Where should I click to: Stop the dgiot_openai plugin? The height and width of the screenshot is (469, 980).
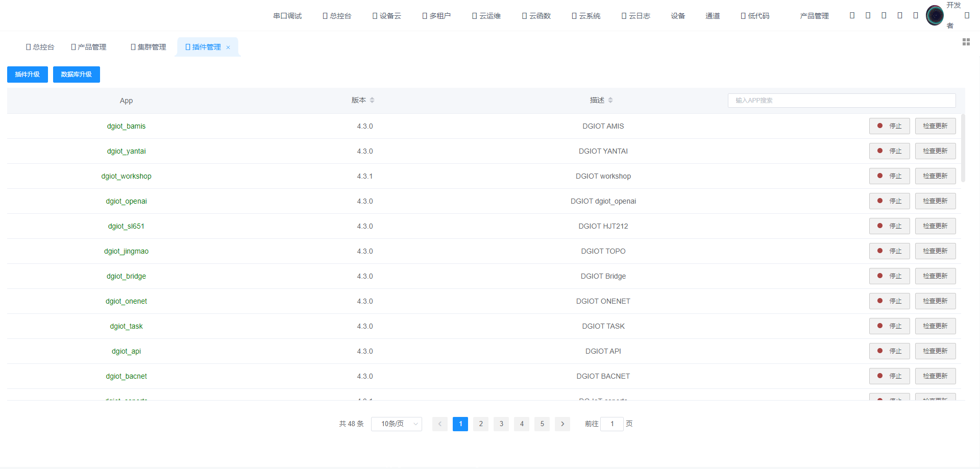889,201
